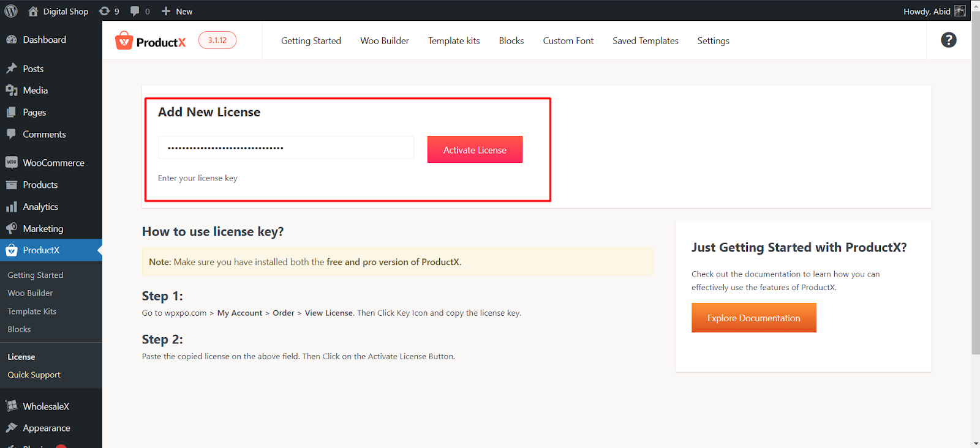Switch to Custom Font top tab
Viewport: 980px width, 448px height.
coord(568,41)
